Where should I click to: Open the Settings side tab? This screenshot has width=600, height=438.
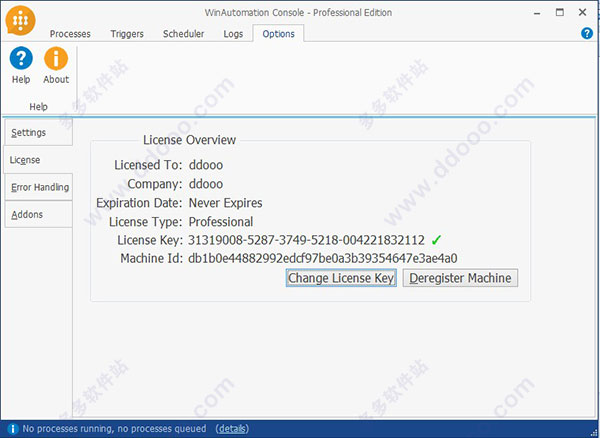[38, 132]
